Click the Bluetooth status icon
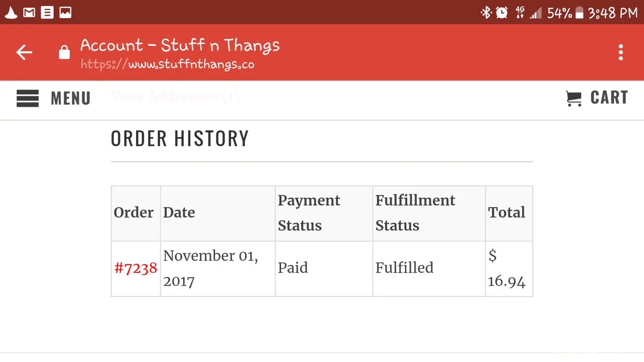644x362 pixels. tap(486, 13)
